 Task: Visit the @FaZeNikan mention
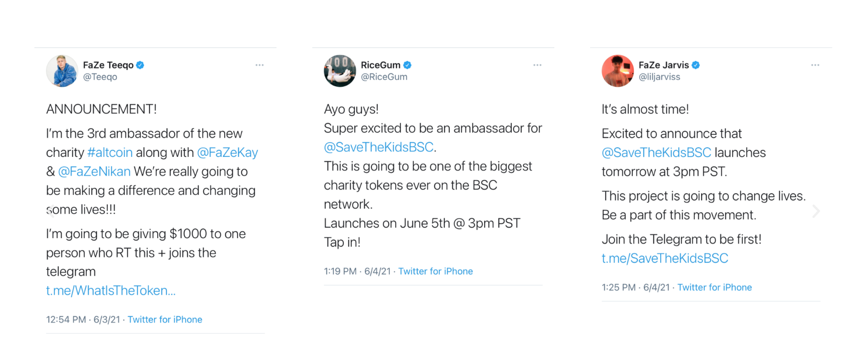94,172
